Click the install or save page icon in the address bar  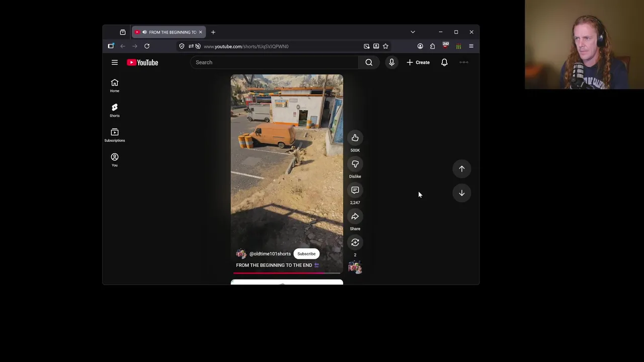(x=376, y=46)
